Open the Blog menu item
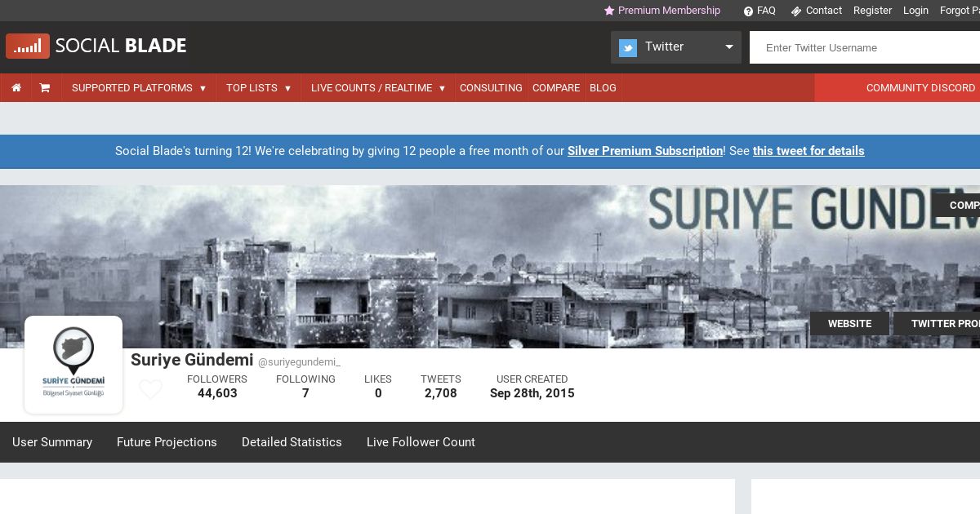This screenshot has height=514, width=980. (603, 87)
